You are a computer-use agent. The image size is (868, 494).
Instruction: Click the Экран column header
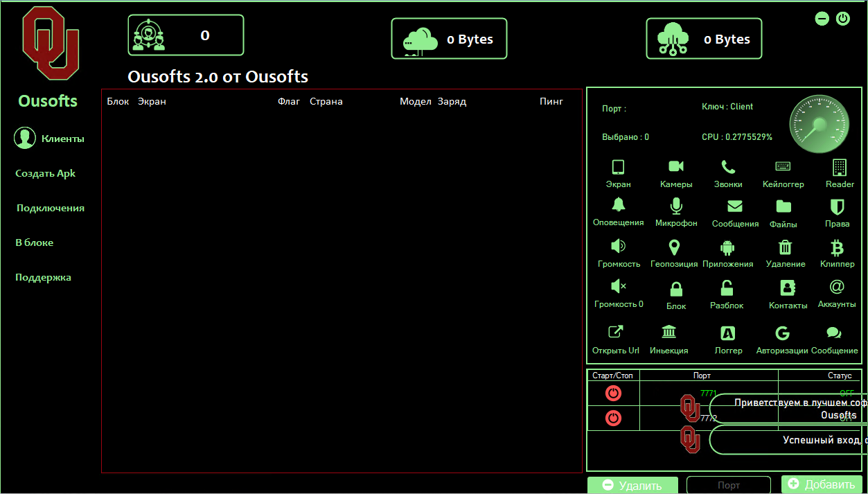click(x=152, y=102)
